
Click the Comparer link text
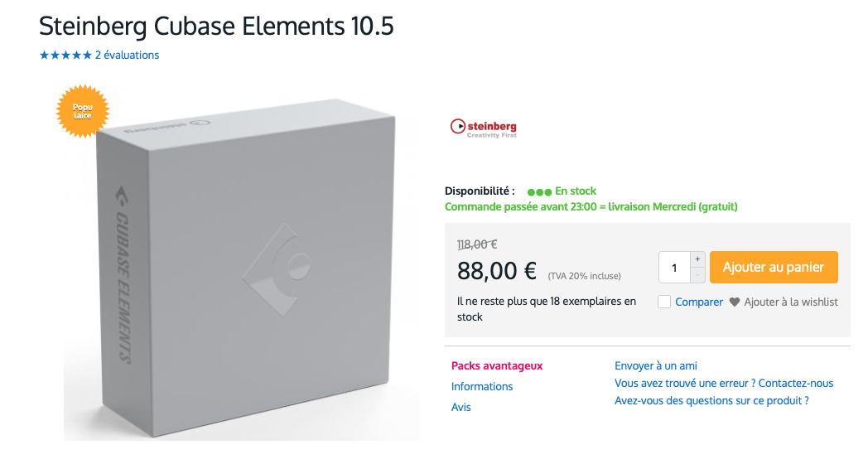pyautogui.click(x=698, y=302)
